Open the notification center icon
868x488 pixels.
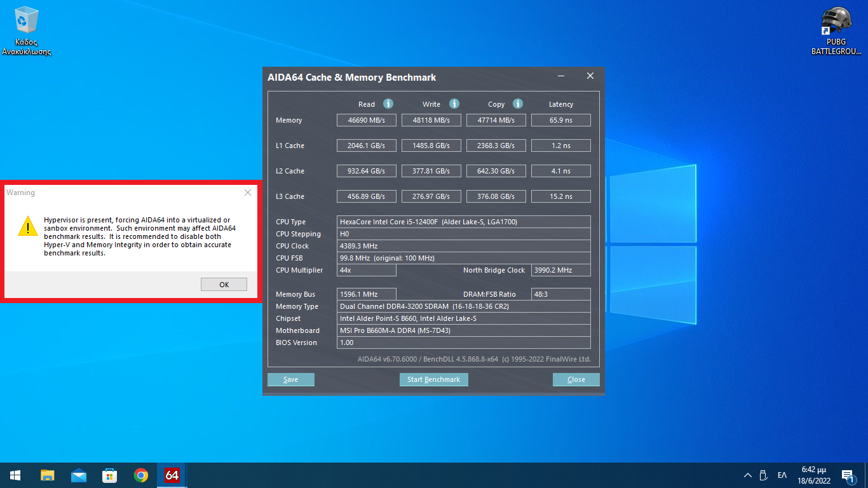pyautogui.click(x=848, y=475)
